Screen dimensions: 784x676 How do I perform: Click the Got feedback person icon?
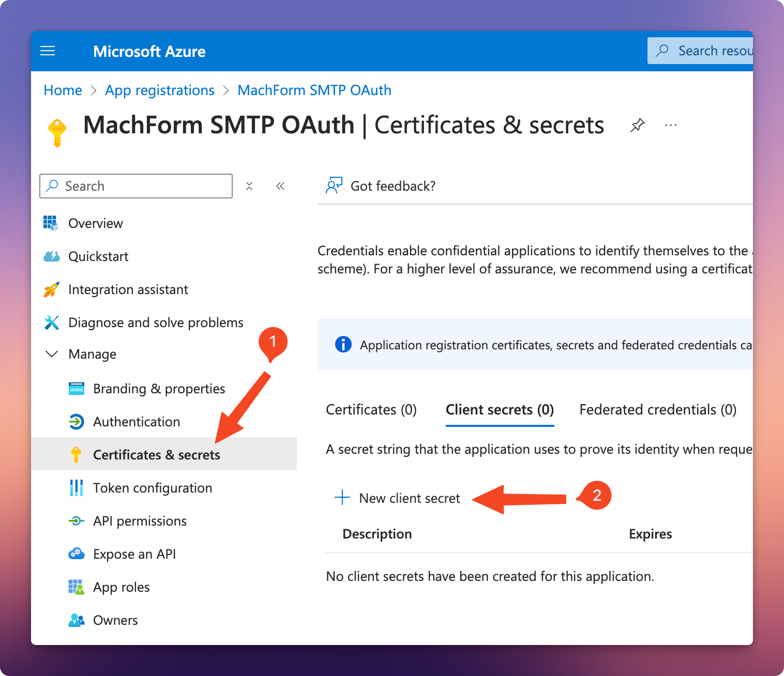(334, 185)
